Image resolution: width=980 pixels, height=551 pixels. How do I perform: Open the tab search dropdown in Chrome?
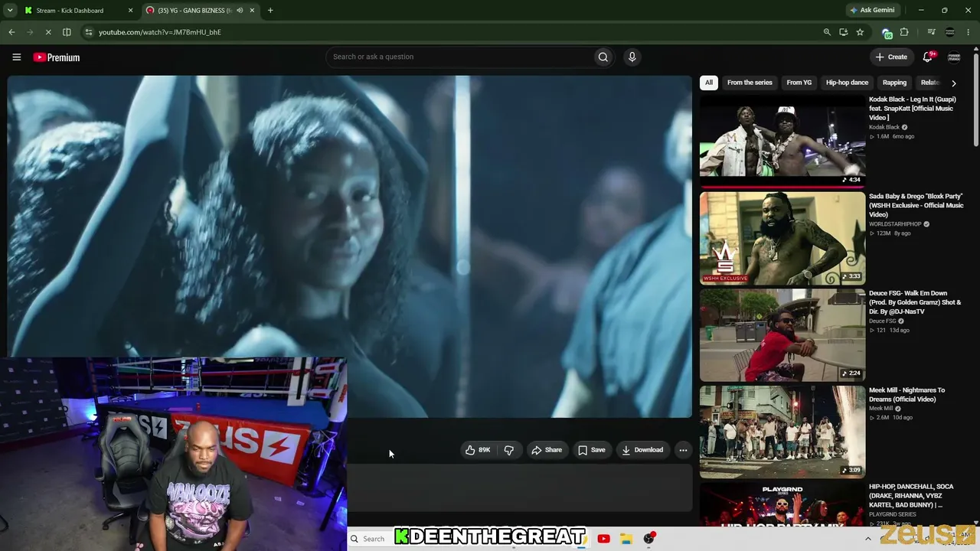coord(10,11)
